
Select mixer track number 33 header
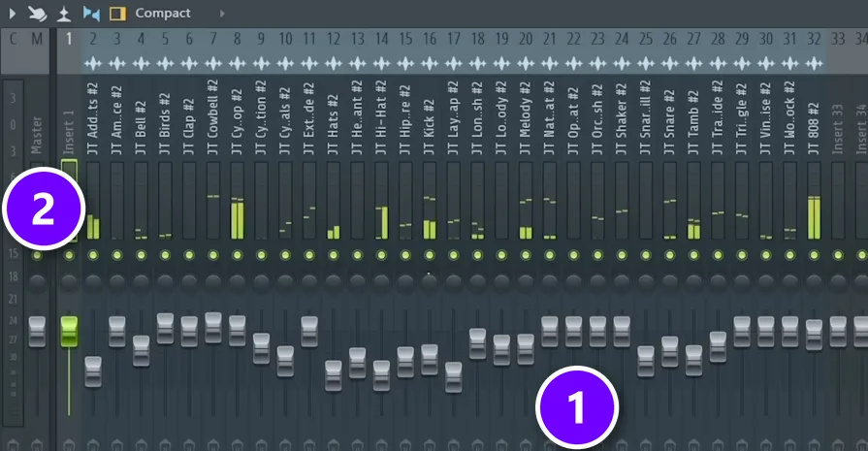(x=838, y=40)
